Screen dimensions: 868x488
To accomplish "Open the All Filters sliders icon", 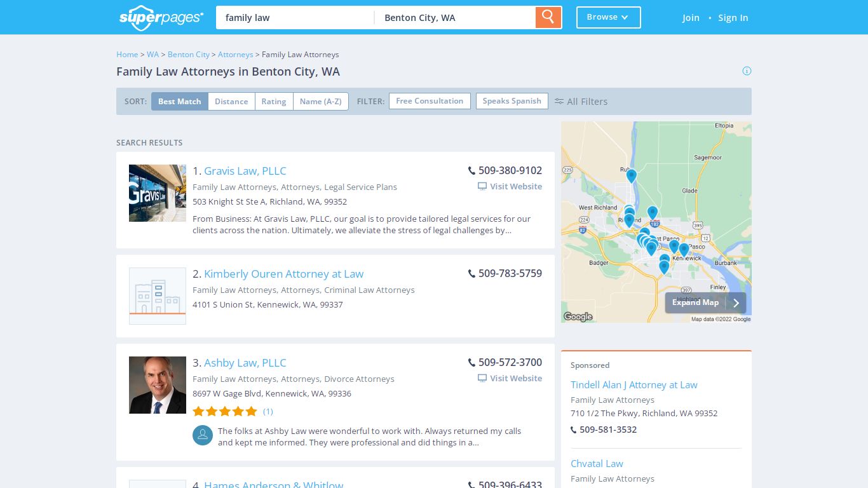I will [559, 101].
